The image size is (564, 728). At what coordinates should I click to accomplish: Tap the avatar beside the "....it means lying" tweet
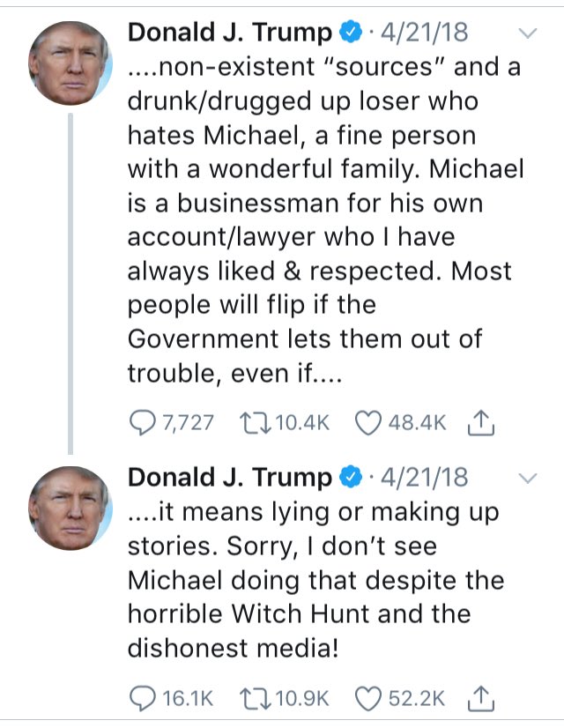click(70, 509)
